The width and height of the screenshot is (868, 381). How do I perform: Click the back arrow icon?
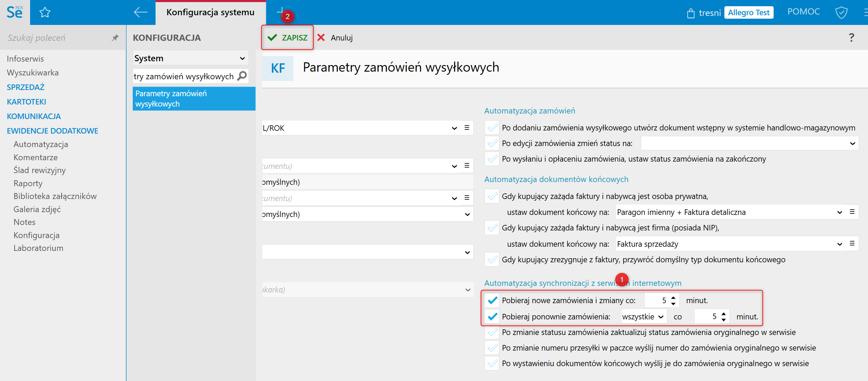point(140,12)
